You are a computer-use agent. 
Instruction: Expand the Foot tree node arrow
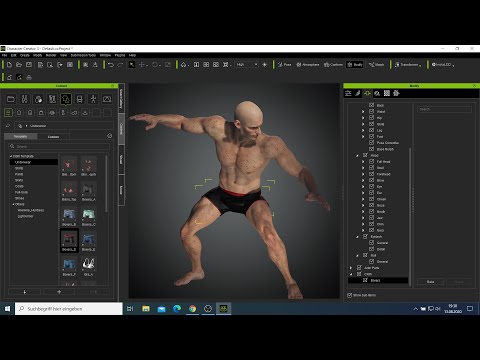click(363, 137)
